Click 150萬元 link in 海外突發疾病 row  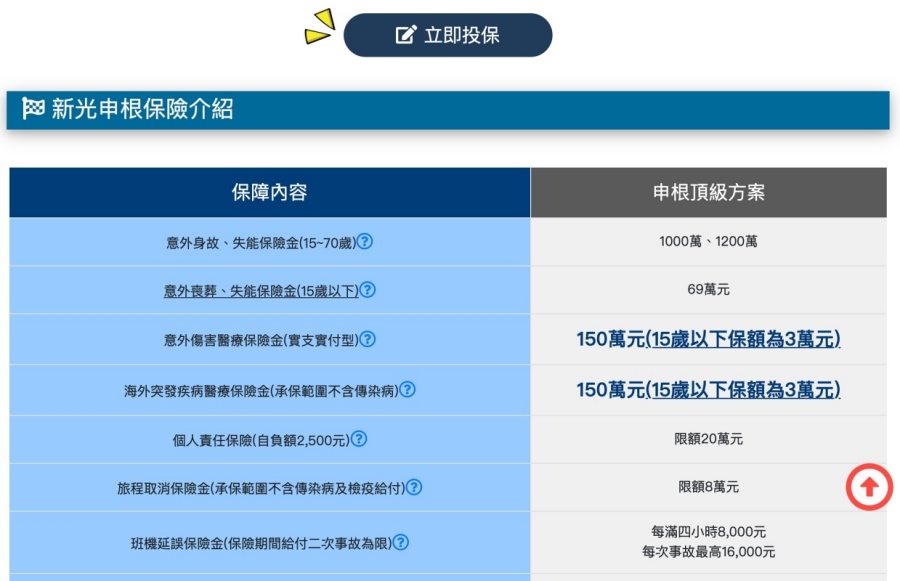[x=708, y=390]
